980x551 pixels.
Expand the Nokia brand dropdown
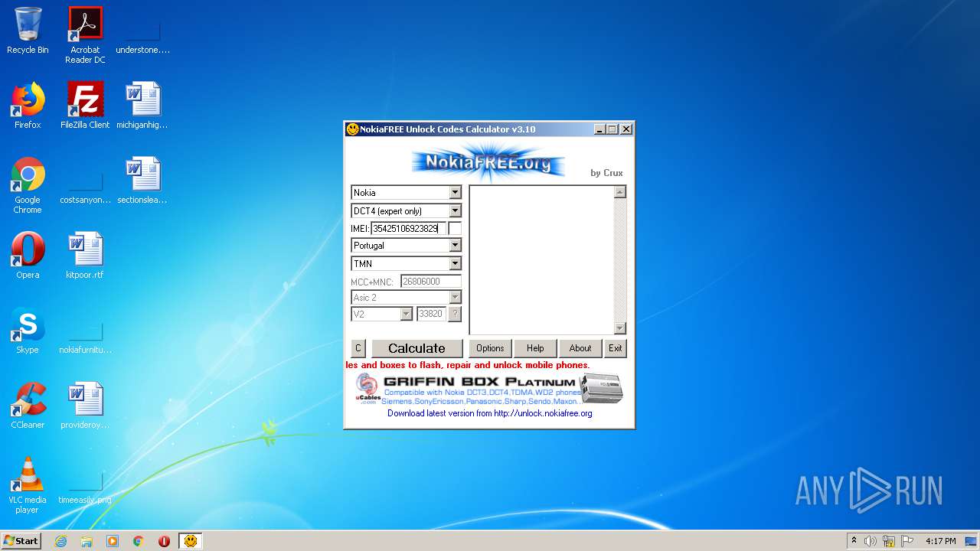tap(455, 193)
